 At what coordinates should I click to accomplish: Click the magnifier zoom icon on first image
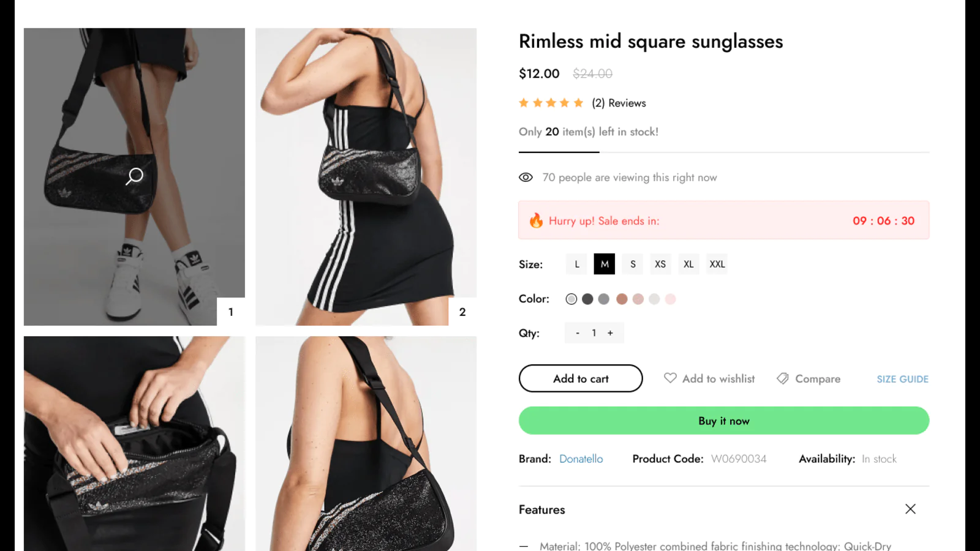point(135,176)
